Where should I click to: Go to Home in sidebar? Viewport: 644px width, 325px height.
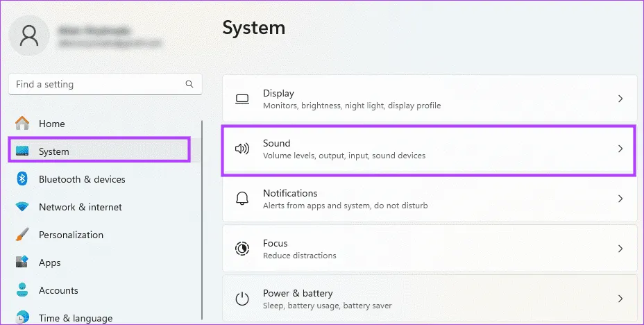(x=51, y=124)
